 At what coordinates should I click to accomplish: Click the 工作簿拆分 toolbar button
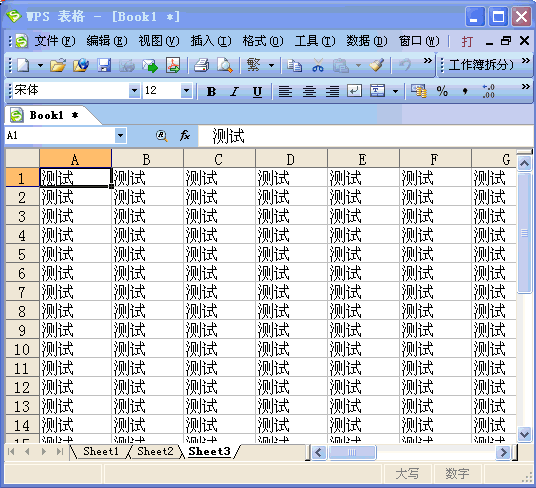(x=481, y=65)
